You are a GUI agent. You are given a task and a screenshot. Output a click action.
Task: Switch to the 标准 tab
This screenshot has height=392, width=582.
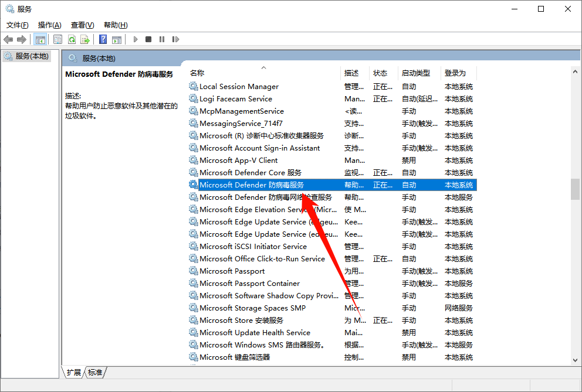pyautogui.click(x=95, y=372)
